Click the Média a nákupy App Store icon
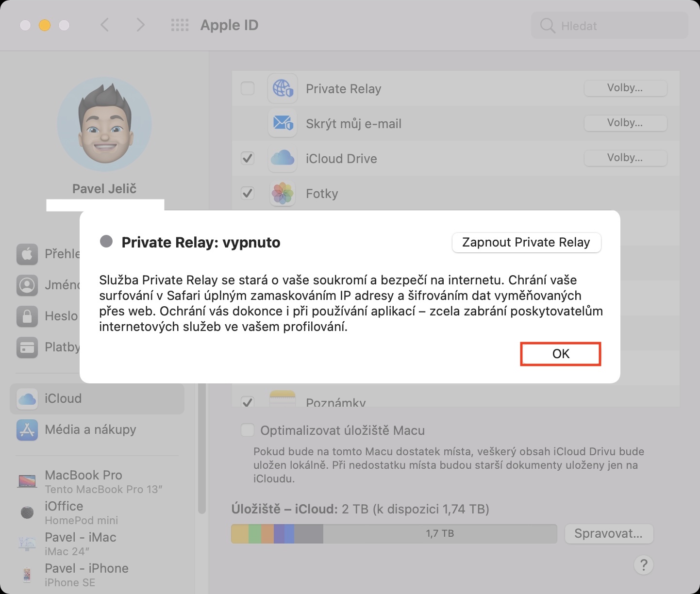 (27, 429)
